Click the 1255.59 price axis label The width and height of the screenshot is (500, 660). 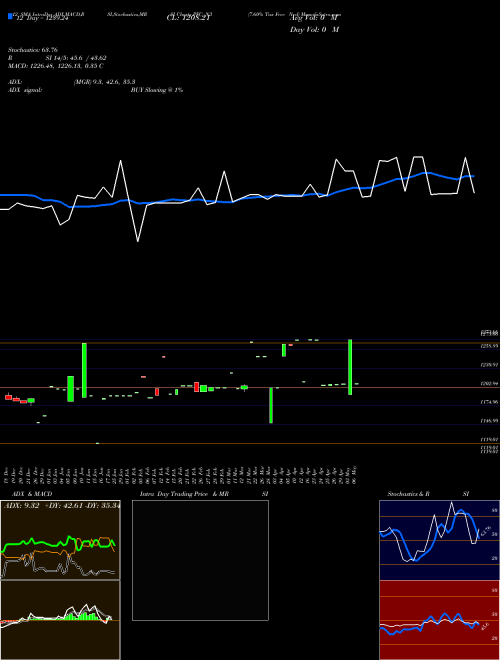490,346
